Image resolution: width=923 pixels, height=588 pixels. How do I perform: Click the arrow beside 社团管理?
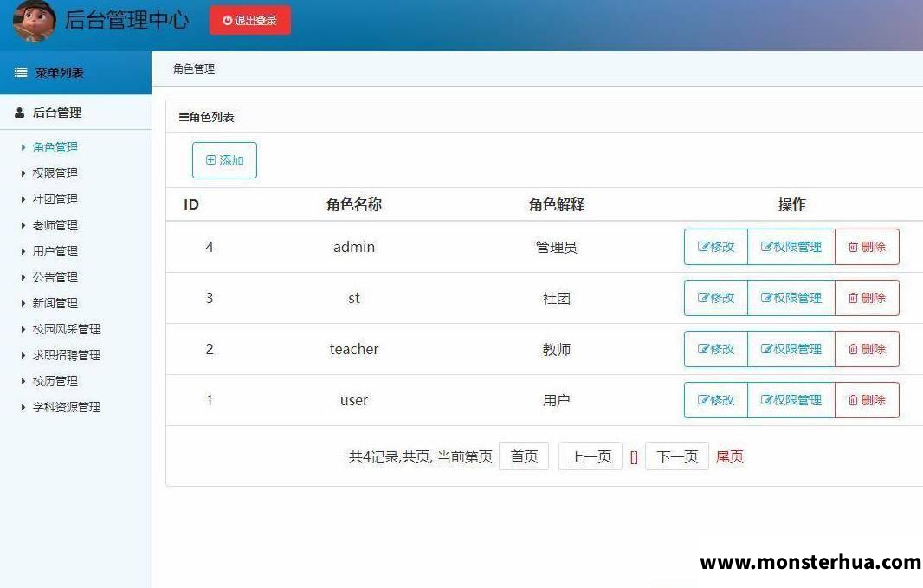[x=23, y=199]
